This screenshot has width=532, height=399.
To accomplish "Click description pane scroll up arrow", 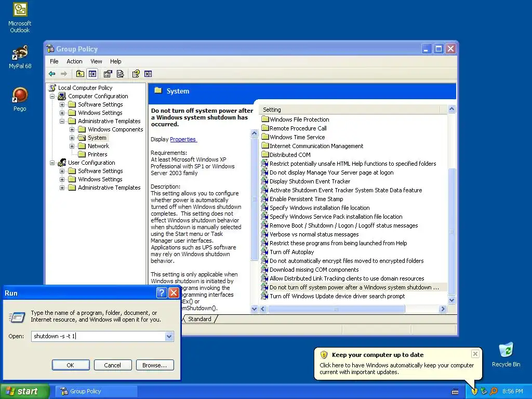I will click(254, 134).
